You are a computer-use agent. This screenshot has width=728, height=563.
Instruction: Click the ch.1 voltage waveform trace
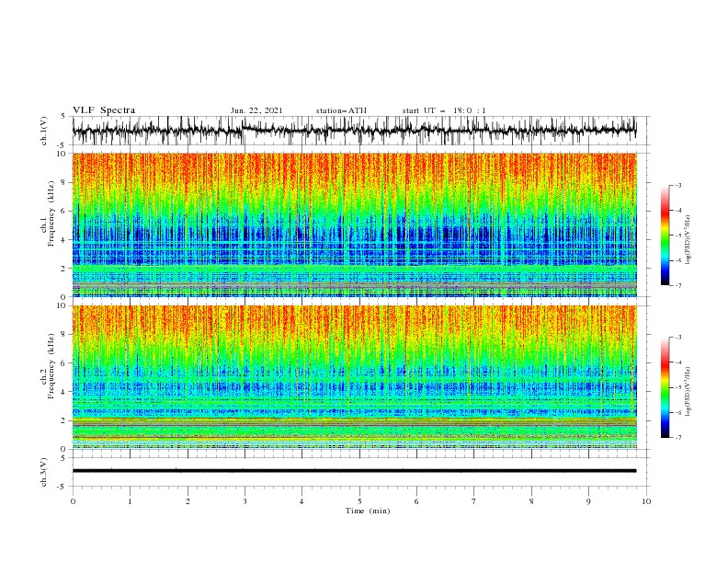click(x=354, y=131)
